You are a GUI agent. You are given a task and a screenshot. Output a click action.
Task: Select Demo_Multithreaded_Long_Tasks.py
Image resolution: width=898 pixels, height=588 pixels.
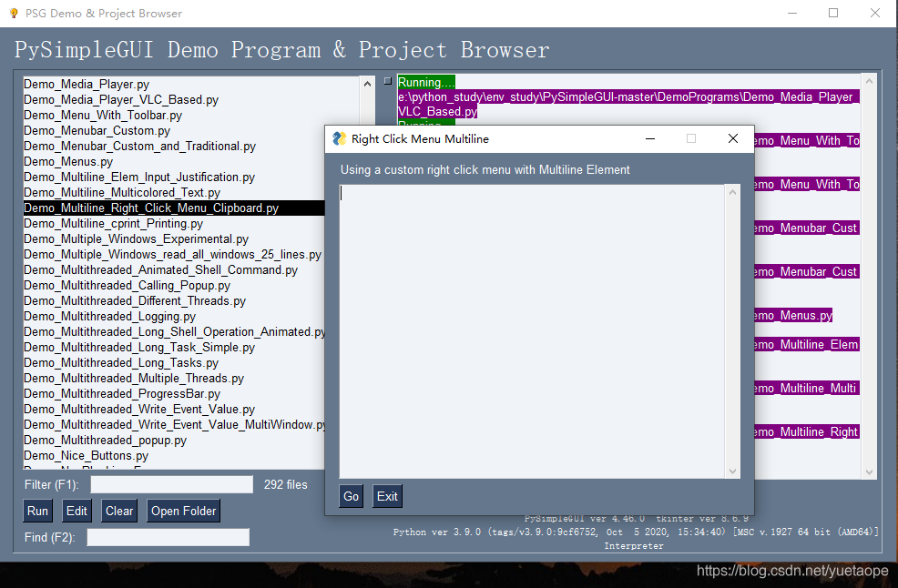(121, 362)
